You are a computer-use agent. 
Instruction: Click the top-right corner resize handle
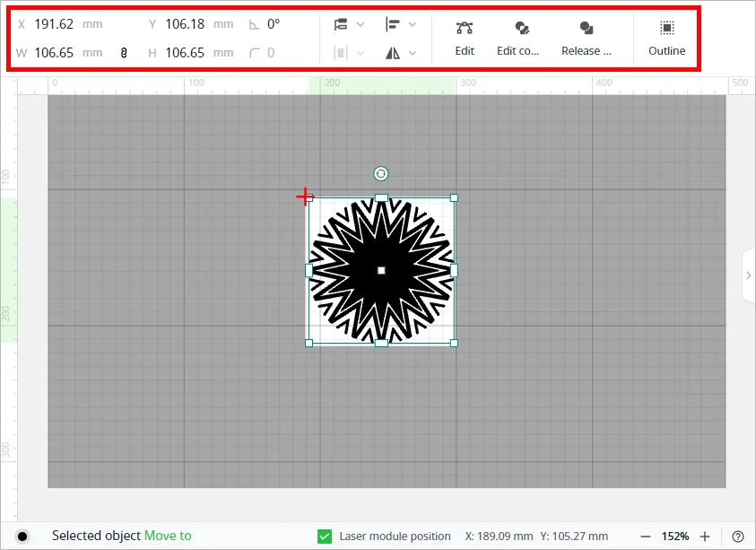pyautogui.click(x=454, y=197)
